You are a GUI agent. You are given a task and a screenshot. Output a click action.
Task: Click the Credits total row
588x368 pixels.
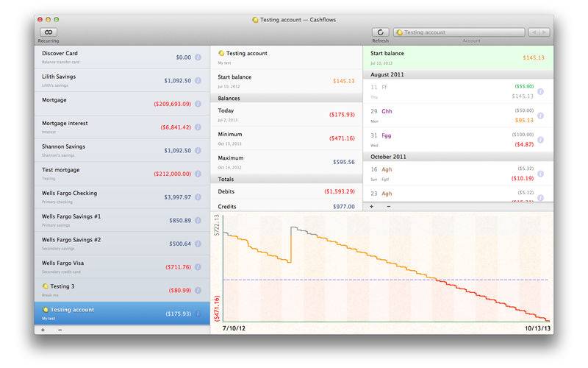coord(287,206)
